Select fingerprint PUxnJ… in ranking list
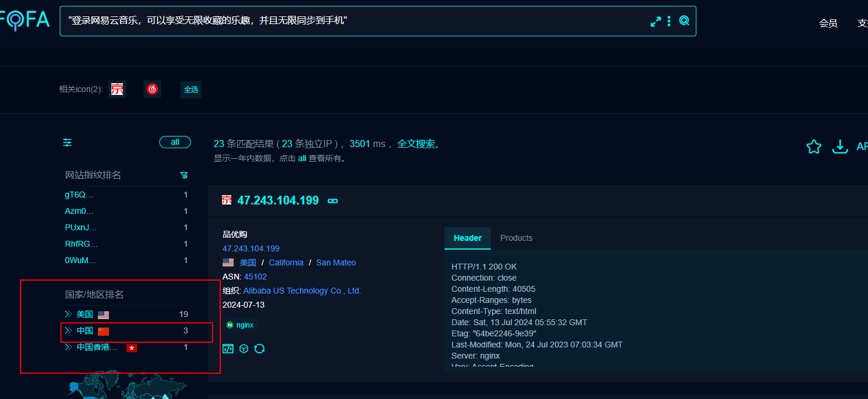Screen dimensions: 868x399 pyautogui.click(x=81, y=227)
